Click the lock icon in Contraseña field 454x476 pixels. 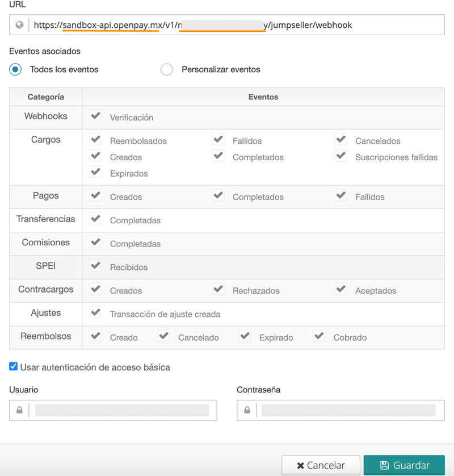click(x=247, y=410)
